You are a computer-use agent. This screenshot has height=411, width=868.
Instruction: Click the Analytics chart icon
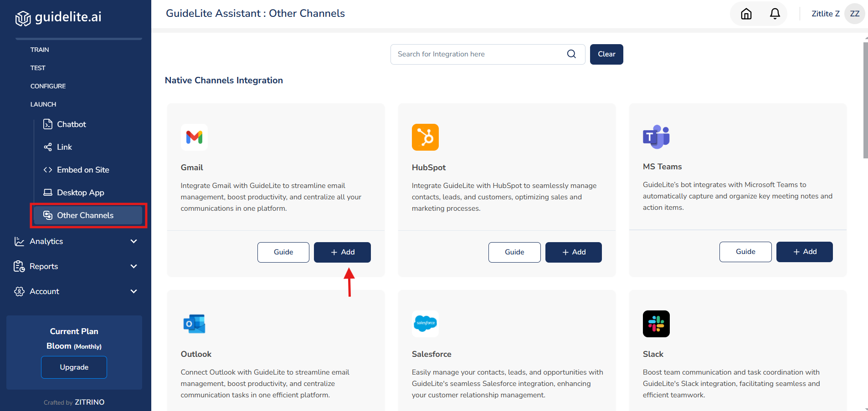coord(19,241)
